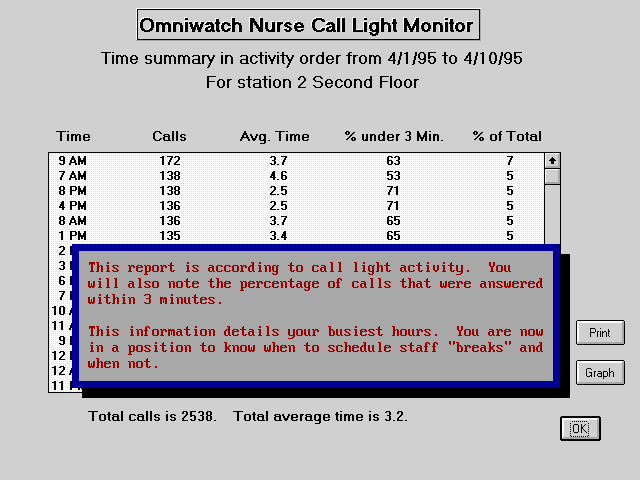This screenshot has height=480, width=640.
Task: Click the list scrollbar thumb
Action: pos(552,177)
